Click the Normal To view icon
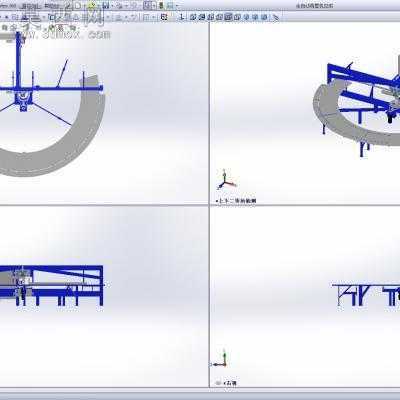Viewport: 400px width, 400px height. (x=182, y=17)
